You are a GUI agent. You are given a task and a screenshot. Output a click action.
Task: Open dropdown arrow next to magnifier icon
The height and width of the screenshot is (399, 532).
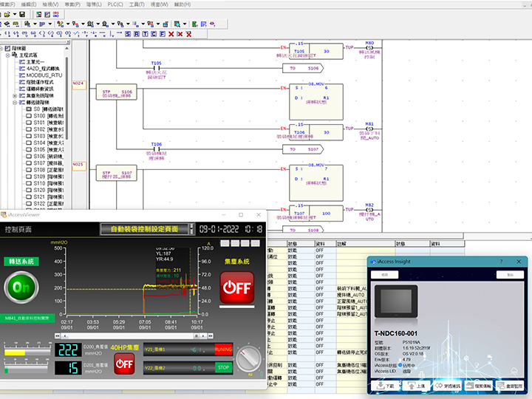185,24
